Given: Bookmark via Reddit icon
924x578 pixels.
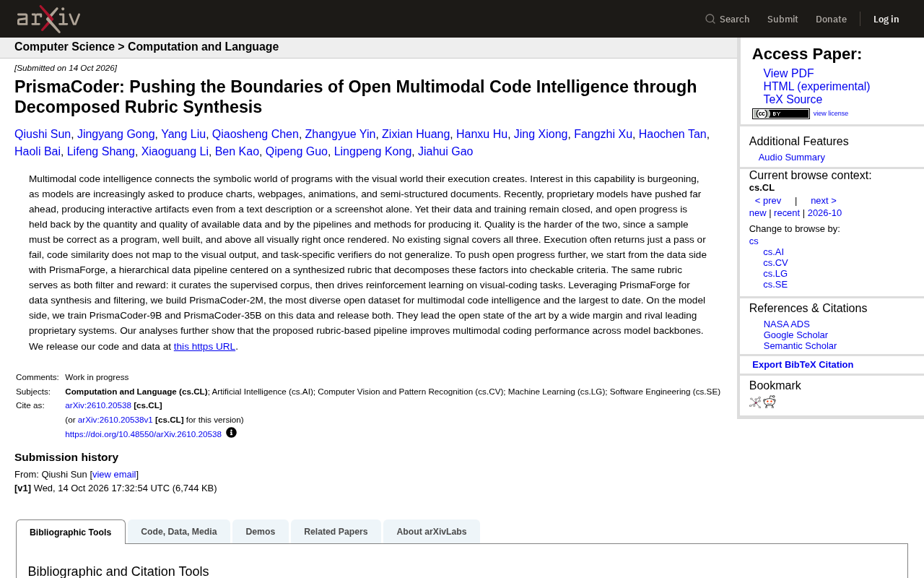Looking at the screenshot, I should point(770,402).
